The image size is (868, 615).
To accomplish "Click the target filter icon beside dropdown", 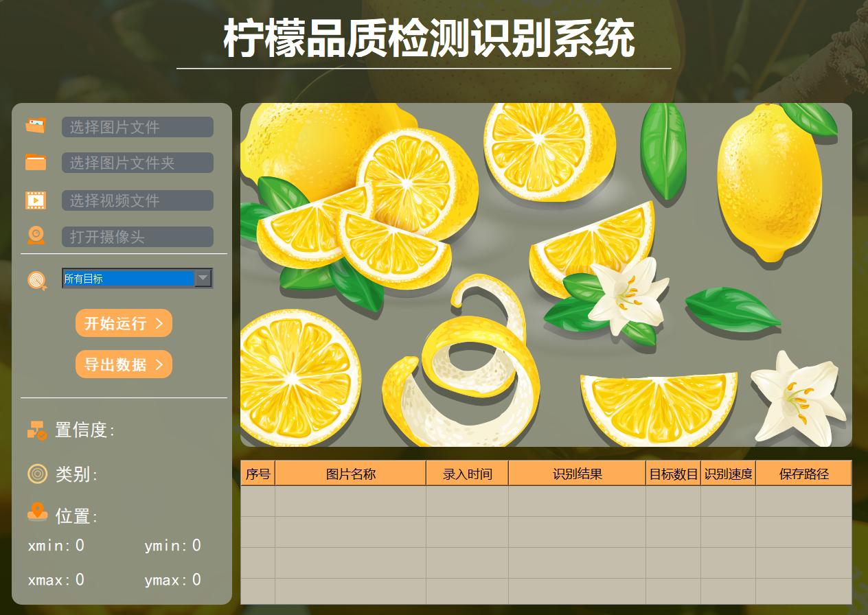I will (37, 279).
